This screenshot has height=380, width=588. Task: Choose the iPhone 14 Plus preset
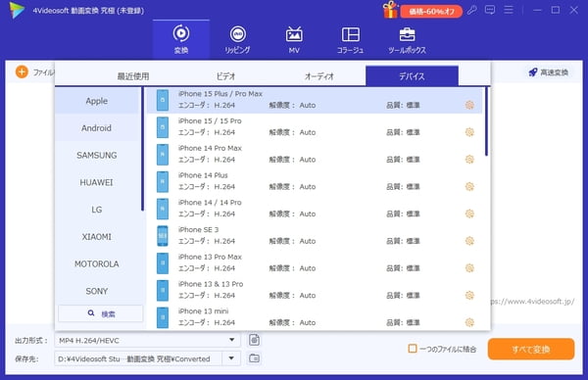[315, 181]
